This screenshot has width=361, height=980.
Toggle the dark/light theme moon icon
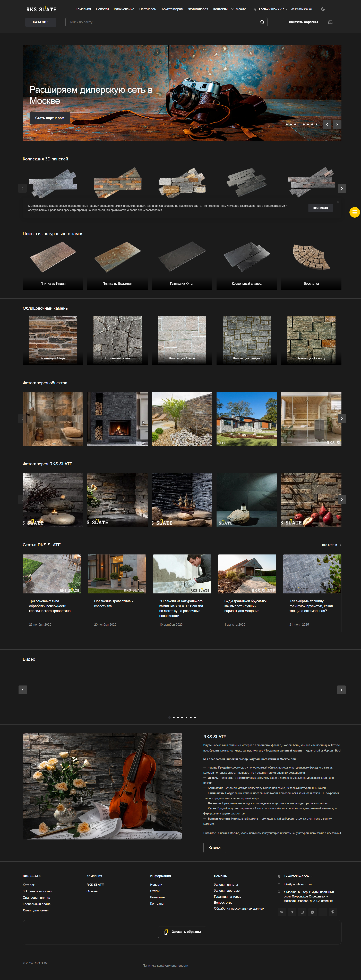[x=323, y=9]
